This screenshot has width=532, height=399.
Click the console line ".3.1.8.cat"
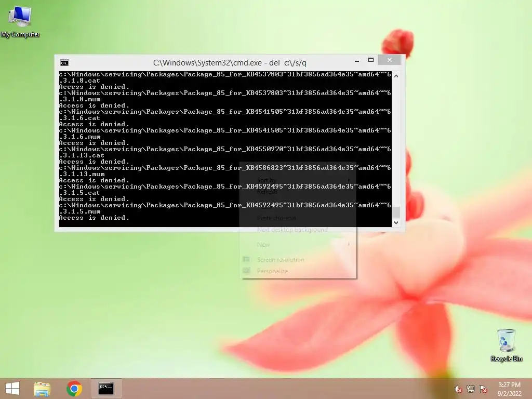pos(79,81)
